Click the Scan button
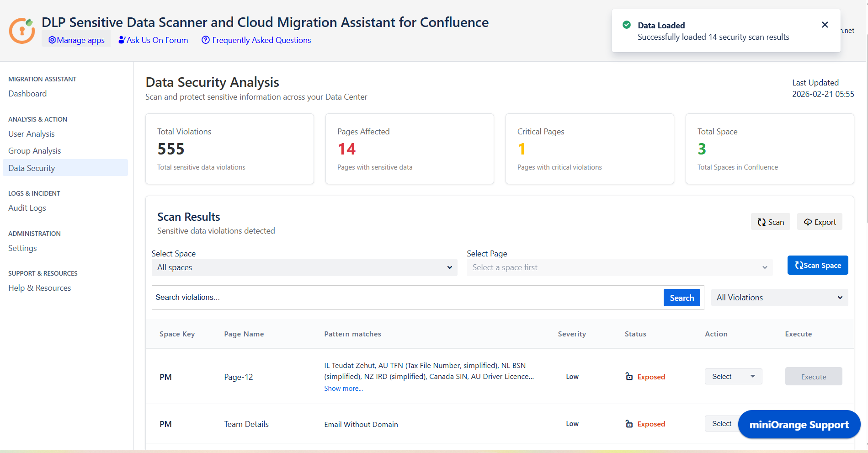This screenshot has height=453, width=868. pos(771,222)
